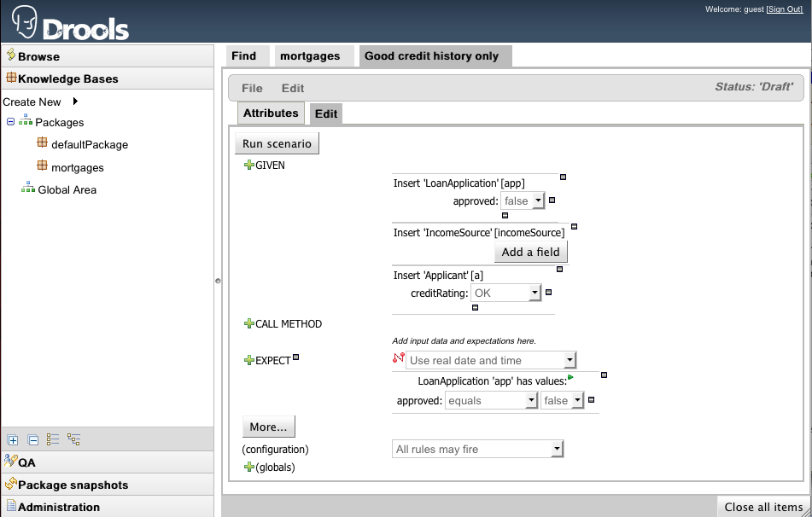Image resolution: width=812 pixels, height=517 pixels.
Task: Click the hierarchical tree view icon in sidebar toolbar
Action: coord(73,439)
